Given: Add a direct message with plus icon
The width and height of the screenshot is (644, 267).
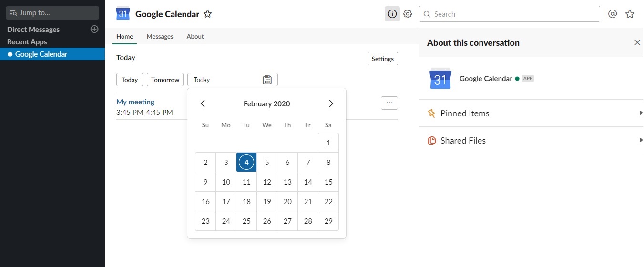Looking at the screenshot, I should [x=94, y=29].
